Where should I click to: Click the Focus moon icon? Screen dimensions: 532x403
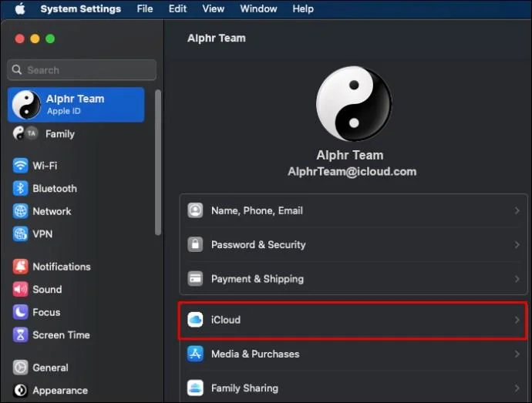[x=20, y=312]
